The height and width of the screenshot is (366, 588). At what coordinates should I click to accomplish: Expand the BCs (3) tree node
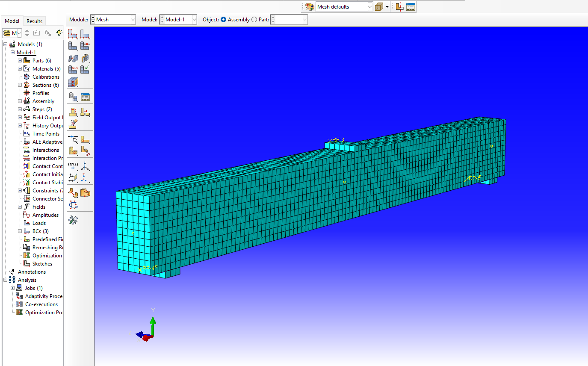point(20,231)
